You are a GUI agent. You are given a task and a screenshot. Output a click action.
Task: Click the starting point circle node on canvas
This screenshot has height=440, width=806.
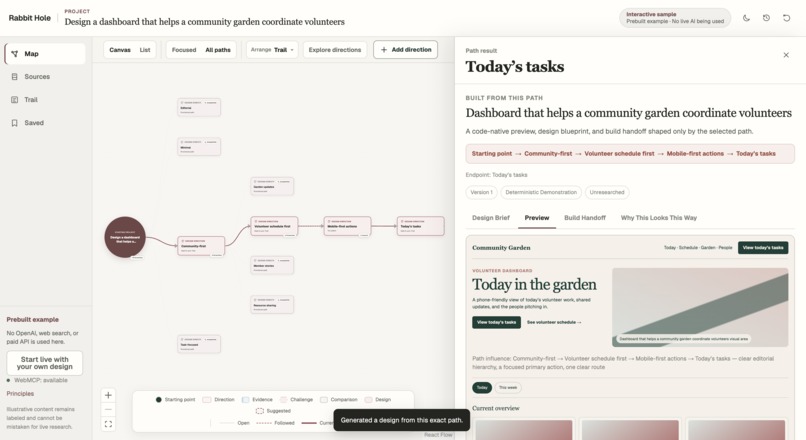pos(125,237)
